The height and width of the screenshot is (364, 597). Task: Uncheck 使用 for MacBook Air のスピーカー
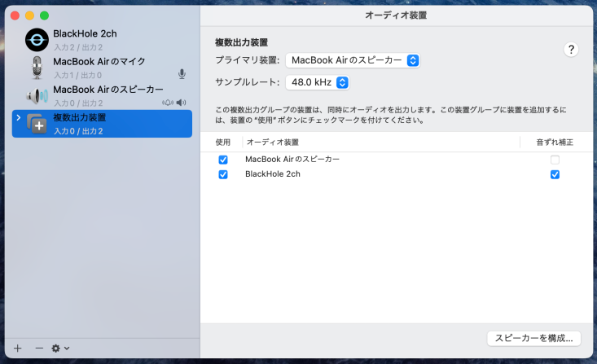point(223,160)
